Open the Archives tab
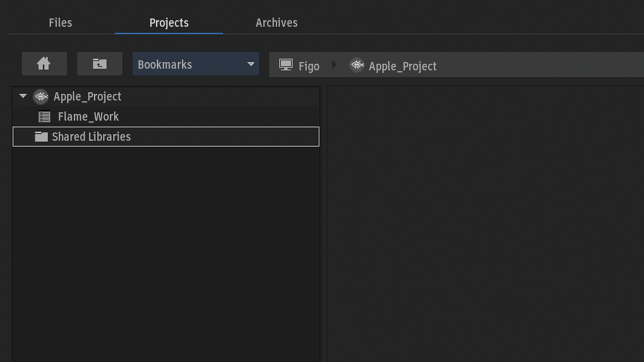This screenshot has height=362, width=644. tap(276, 23)
